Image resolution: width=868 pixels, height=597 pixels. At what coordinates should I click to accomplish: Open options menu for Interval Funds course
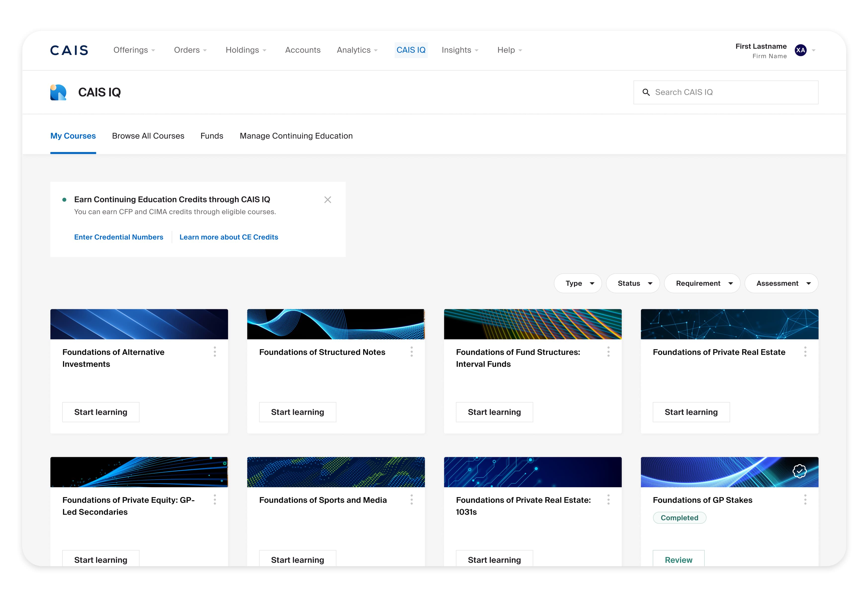(x=608, y=352)
